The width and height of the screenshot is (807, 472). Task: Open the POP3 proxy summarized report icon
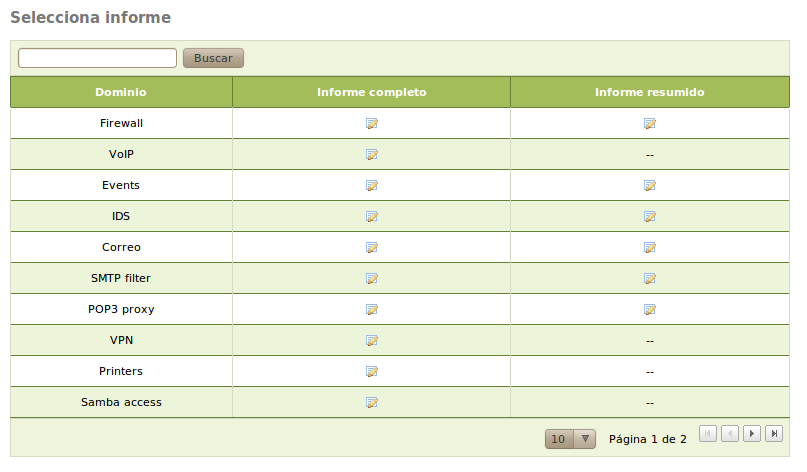(649, 310)
